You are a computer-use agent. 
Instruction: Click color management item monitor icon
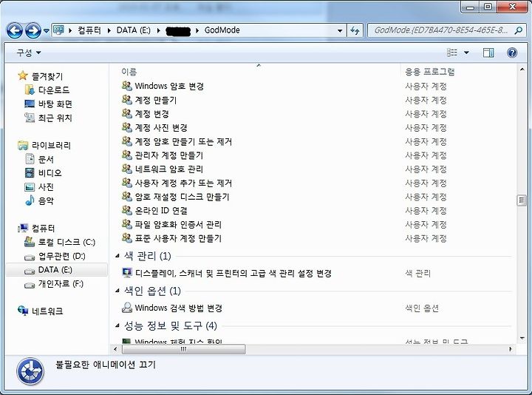click(x=127, y=273)
